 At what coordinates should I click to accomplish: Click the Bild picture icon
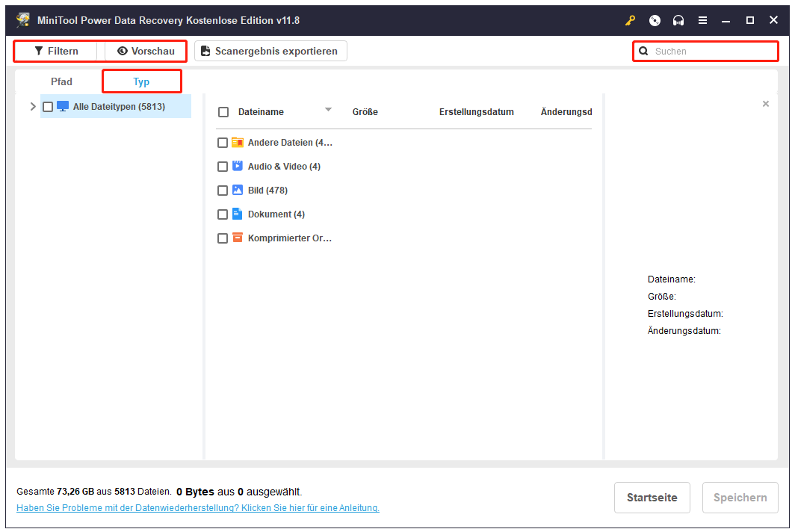[x=238, y=190]
